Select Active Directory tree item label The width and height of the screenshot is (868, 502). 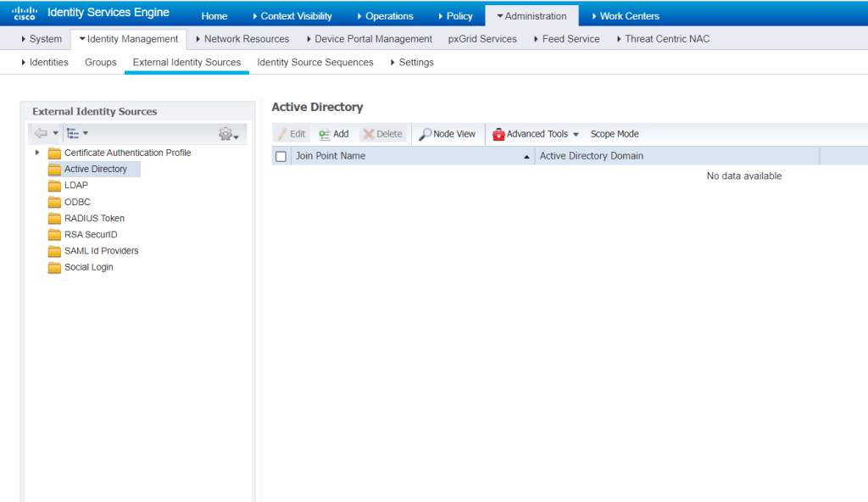95,169
